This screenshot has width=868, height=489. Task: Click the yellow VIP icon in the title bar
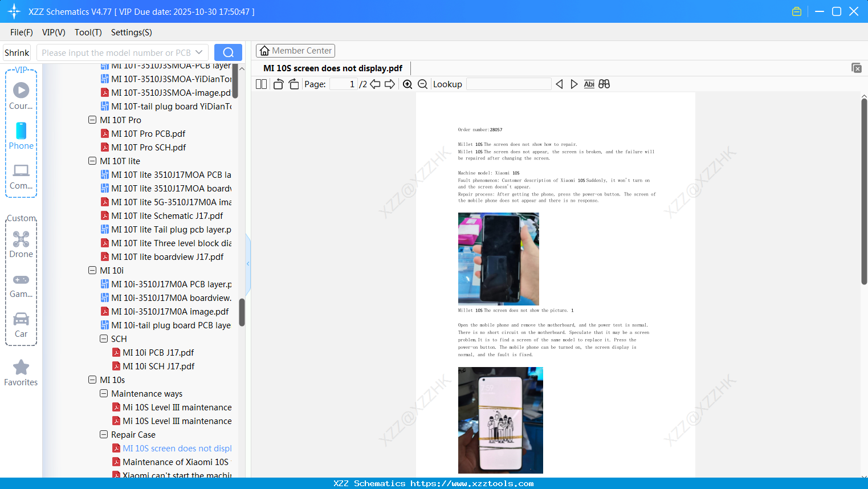point(797,11)
